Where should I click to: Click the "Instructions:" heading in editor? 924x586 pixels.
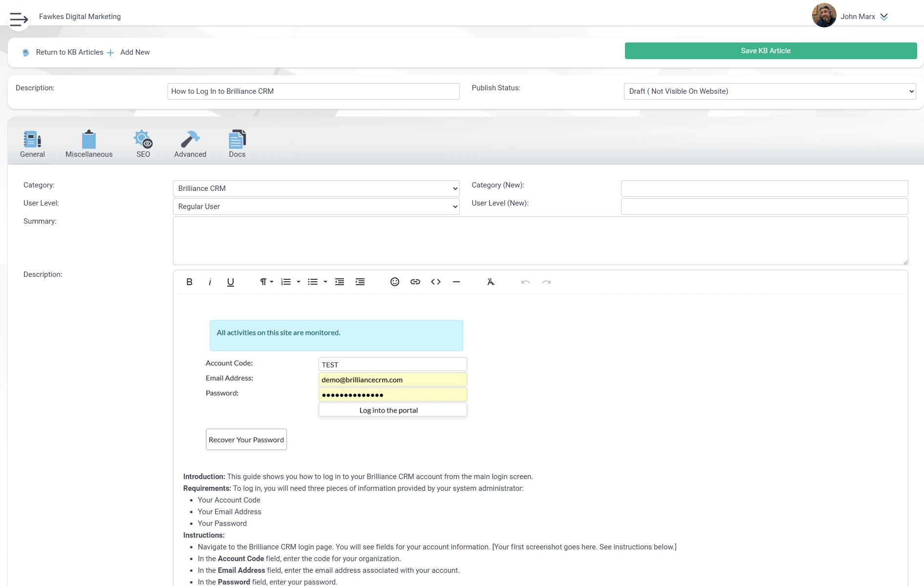pyautogui.click(x=204, y=535)
